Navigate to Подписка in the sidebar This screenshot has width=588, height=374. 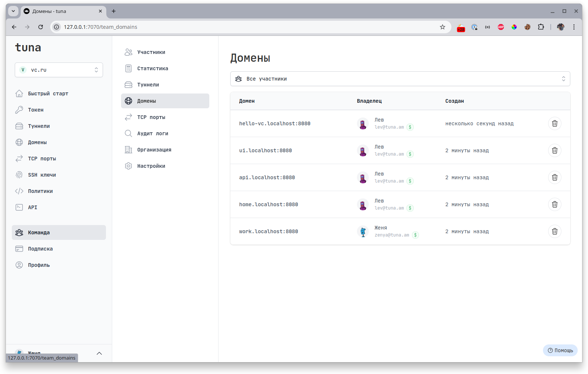click(x=40, y=249)
